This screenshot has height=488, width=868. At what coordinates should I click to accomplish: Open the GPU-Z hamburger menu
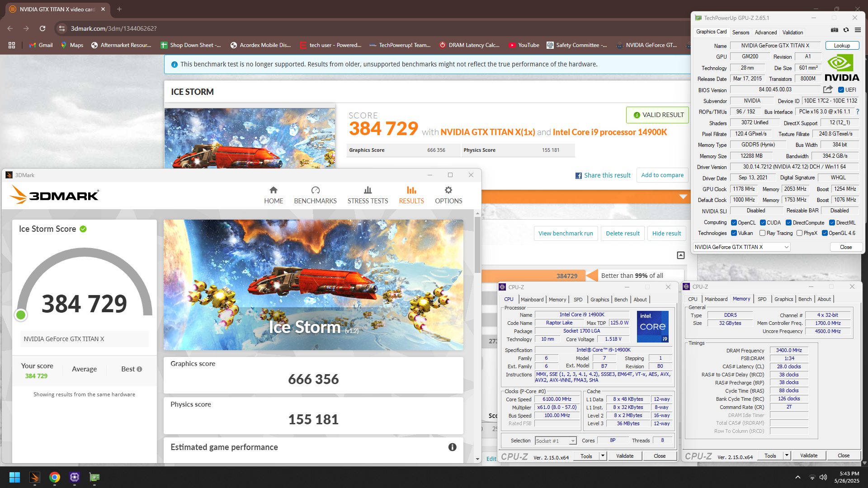click(858, 30)
